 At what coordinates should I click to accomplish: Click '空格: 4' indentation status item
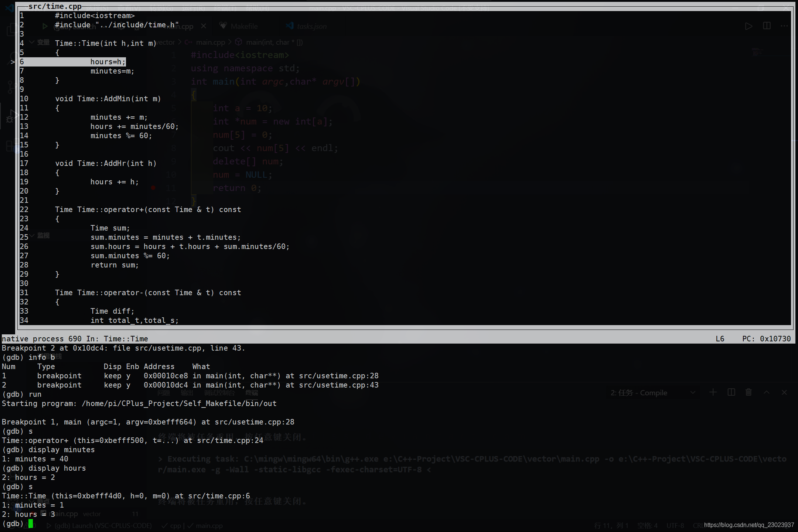pyautogui.click(x=648, y=526)
